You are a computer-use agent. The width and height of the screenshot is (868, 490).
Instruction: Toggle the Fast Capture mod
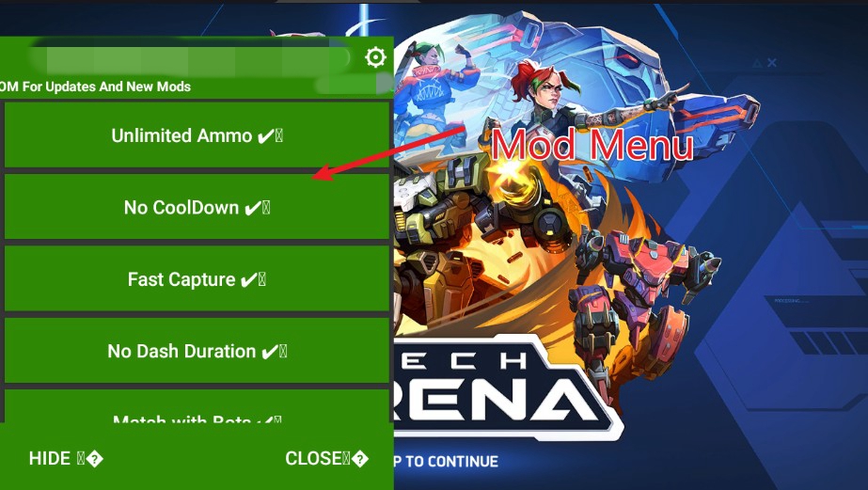click(197, 279)
